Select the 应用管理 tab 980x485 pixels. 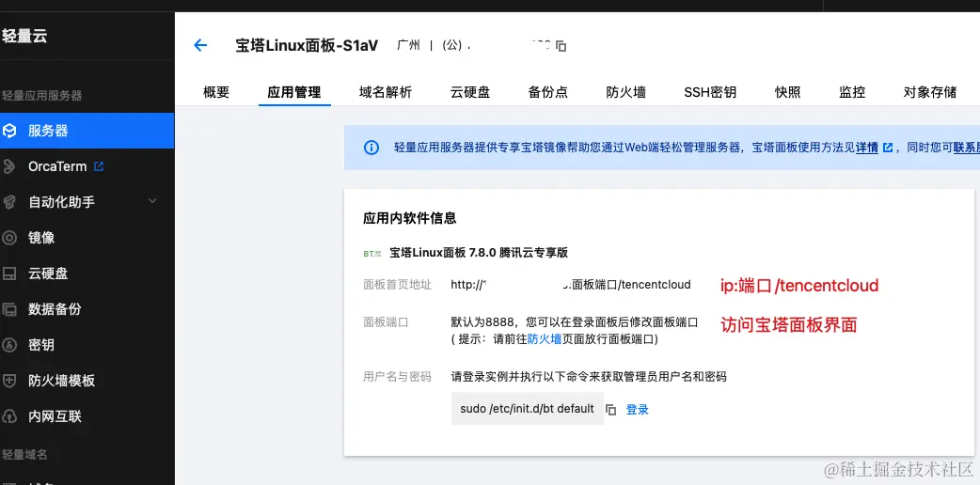(294, 92)
